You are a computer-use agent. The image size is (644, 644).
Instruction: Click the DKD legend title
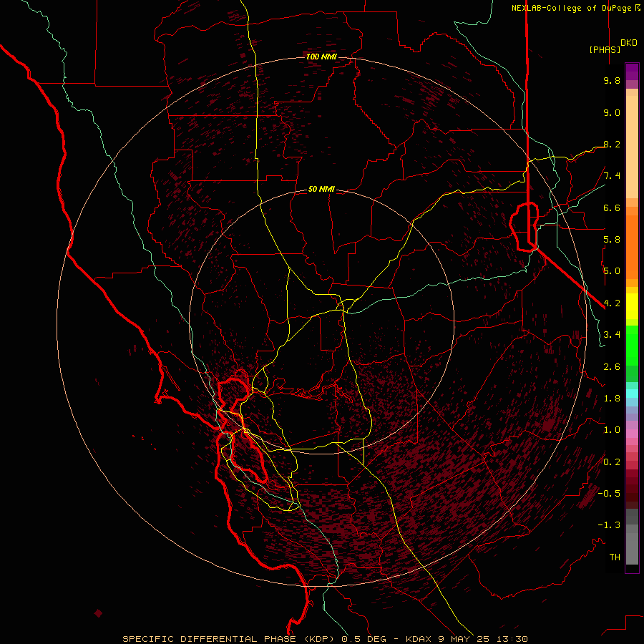click(628, 43)
